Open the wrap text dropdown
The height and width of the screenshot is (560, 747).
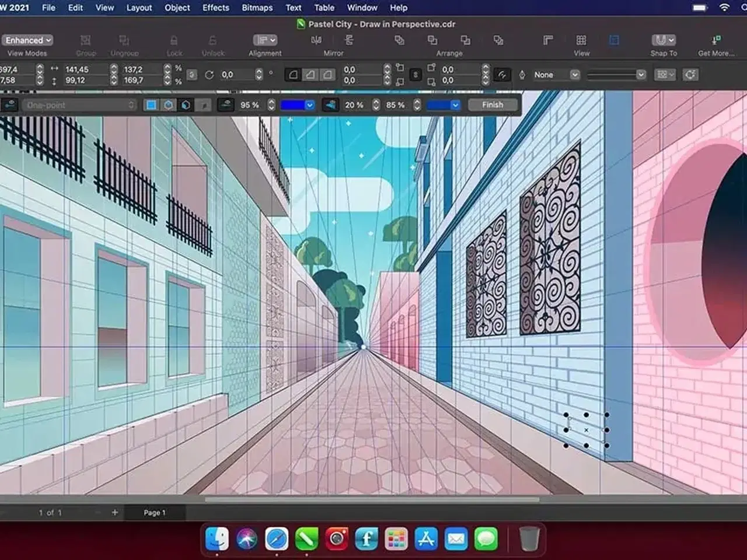(665, 75)
